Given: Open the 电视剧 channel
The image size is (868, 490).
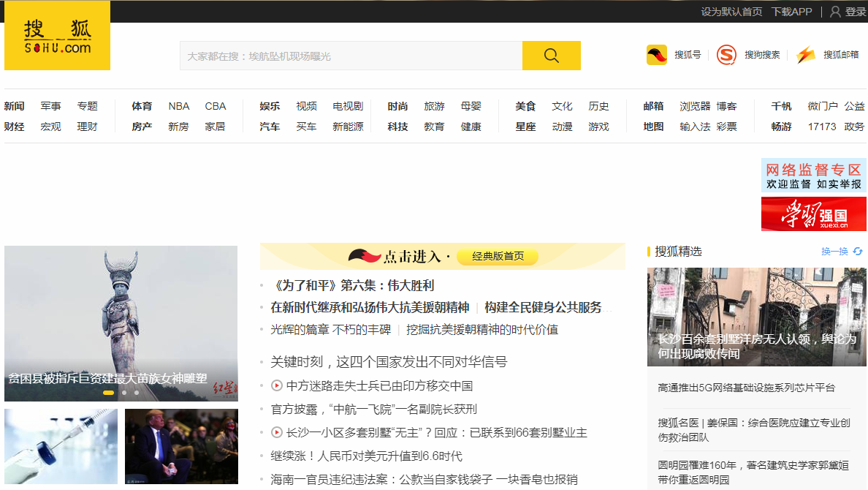Looking at the screenshot, I should pos(348,106).
